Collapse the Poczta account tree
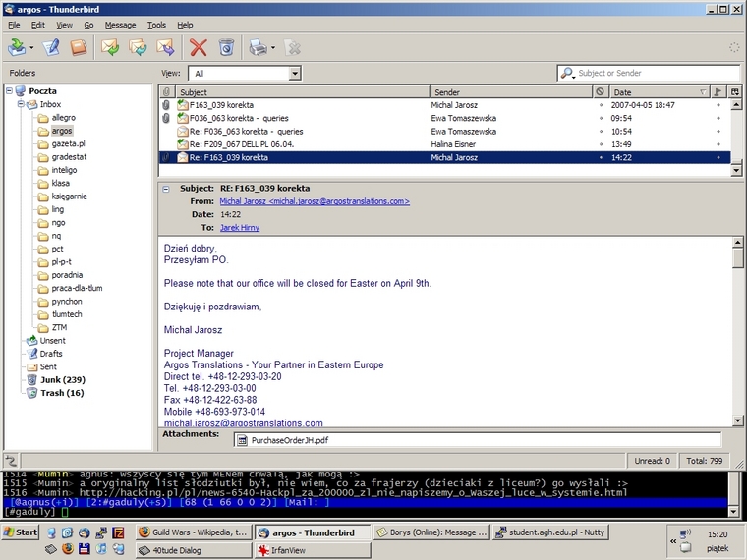This screenshot has height=560, width=747. [9, 90]
